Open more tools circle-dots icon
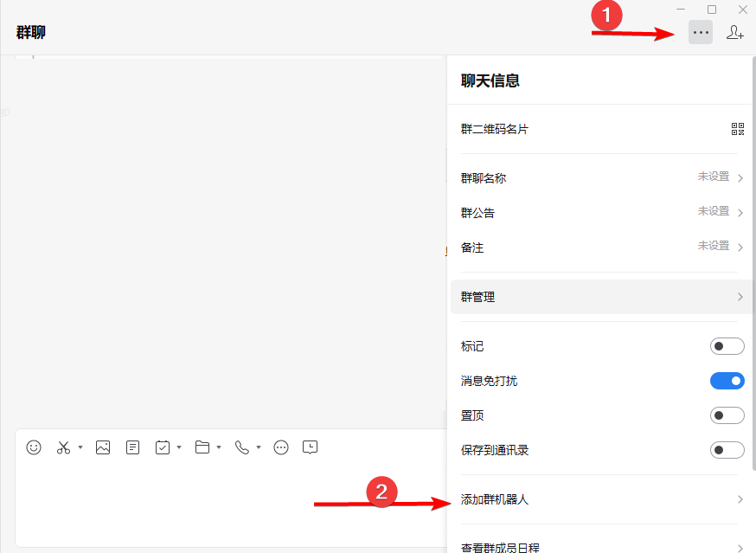 click(281, 447)
